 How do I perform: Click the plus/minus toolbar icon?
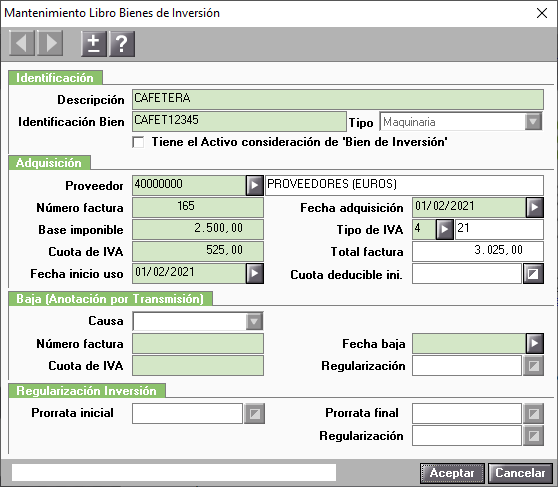pyautogui.click(x=94, y=44)
